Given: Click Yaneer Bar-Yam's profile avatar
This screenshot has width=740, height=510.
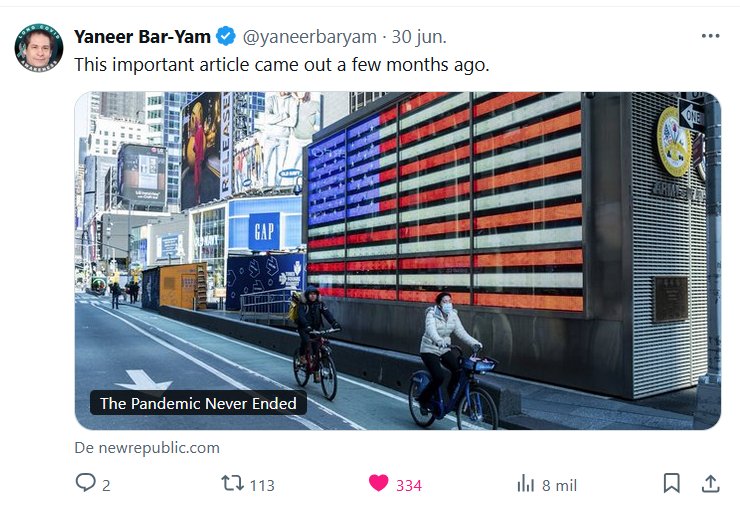Looking at the screenshot, I should (x=39, y=48).
